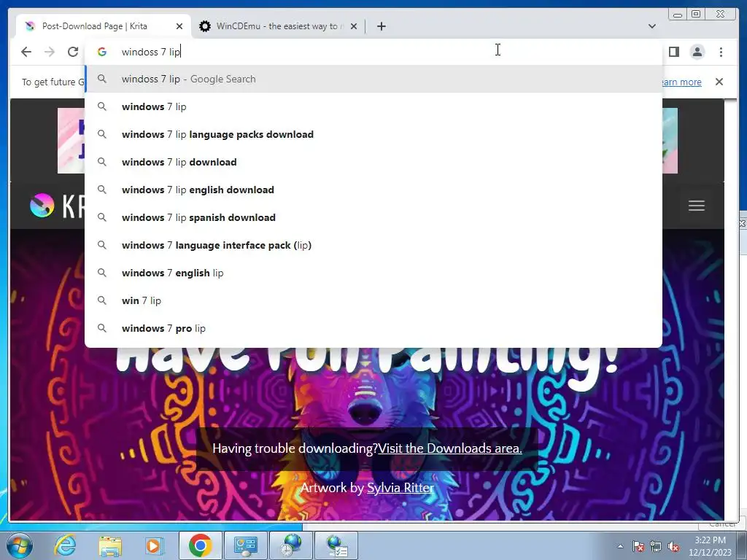Pick the 'windows 7 english lip' suggestion

point(373,273)
